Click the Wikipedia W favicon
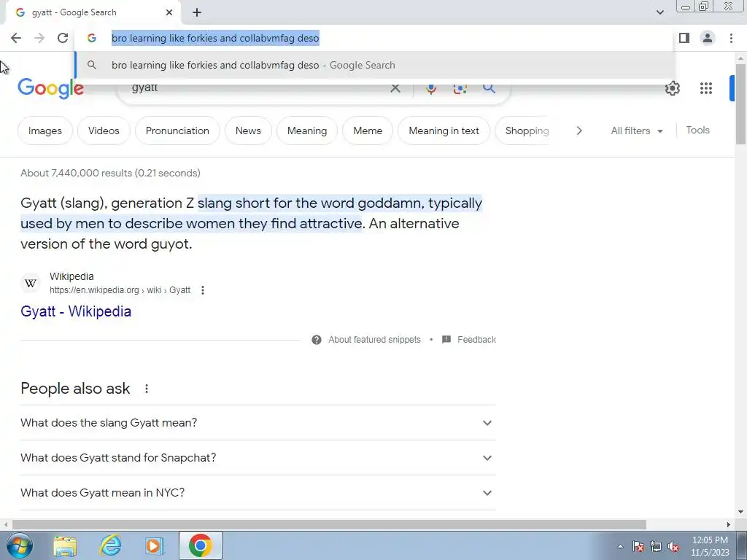Screen dimensions: 747x560 (x=31, y=284)
